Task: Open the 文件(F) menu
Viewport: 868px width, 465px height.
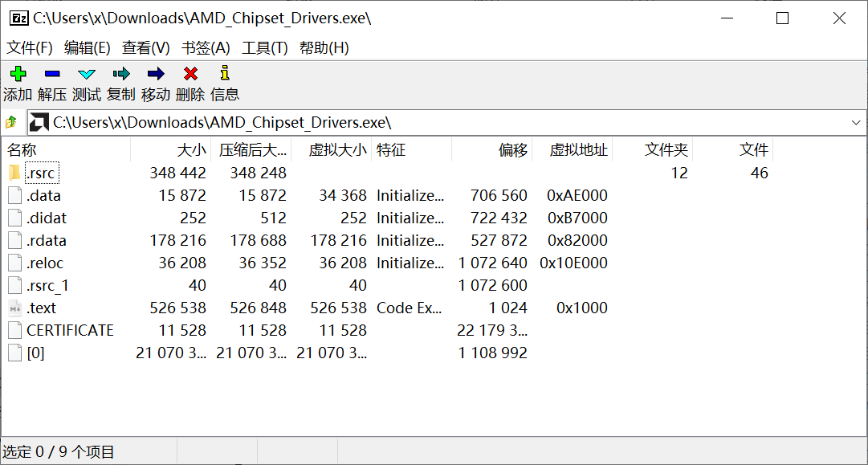Action: [30, 48]
